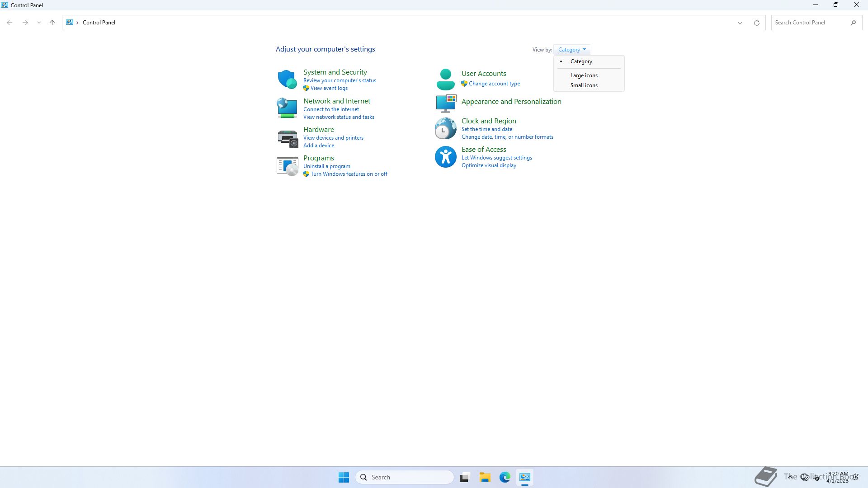Open View event logs link
The image size is (868, 488).
click(329, 88)
